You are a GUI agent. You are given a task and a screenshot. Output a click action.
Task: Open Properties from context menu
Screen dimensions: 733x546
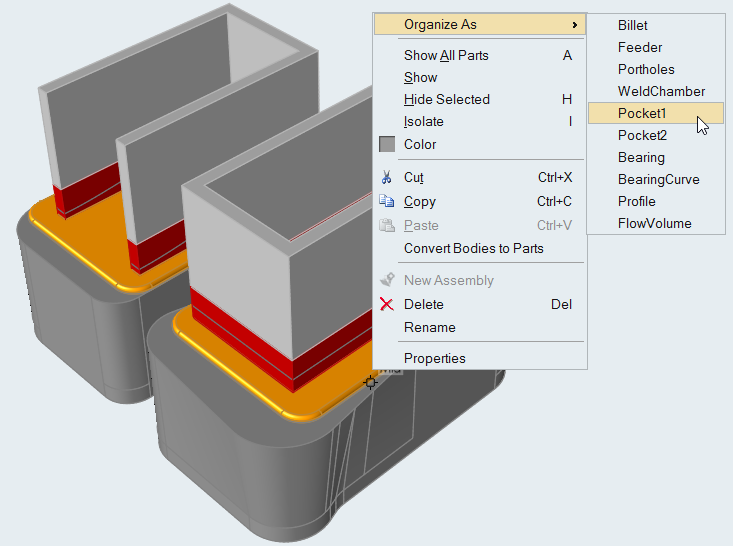[434, 359]
